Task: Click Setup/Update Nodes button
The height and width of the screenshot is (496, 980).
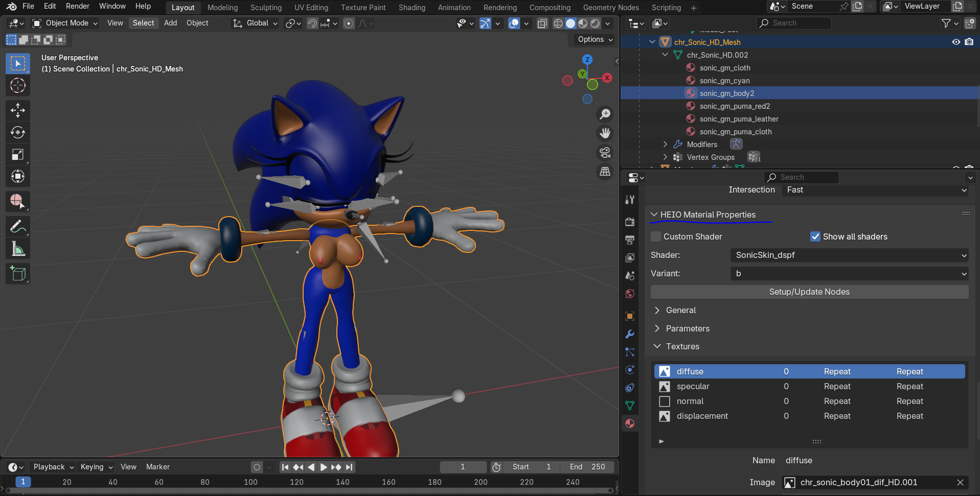Action: pos(809,292)
